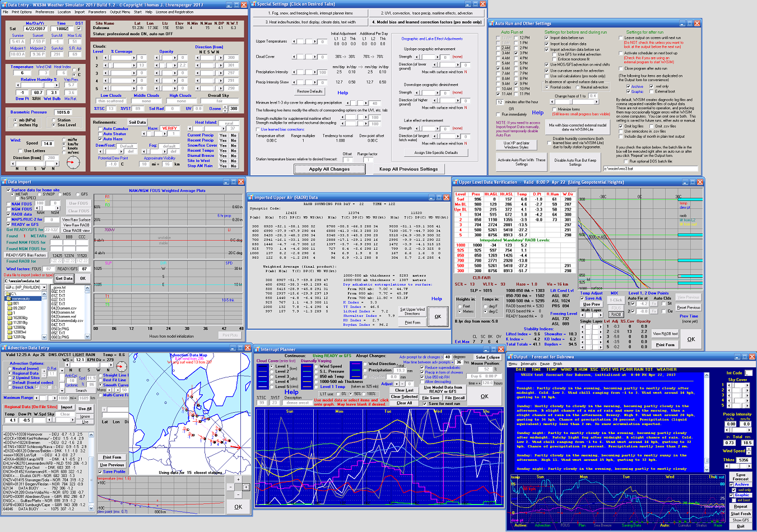Click the Soil Data button
757x532 pixels.
tap(137, 122)
